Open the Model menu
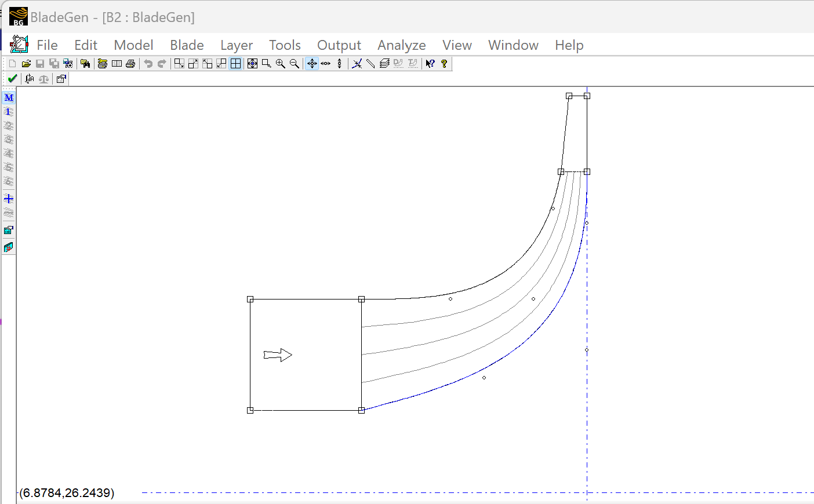Screen dimensions: 814x504 (x=133, y=45)
